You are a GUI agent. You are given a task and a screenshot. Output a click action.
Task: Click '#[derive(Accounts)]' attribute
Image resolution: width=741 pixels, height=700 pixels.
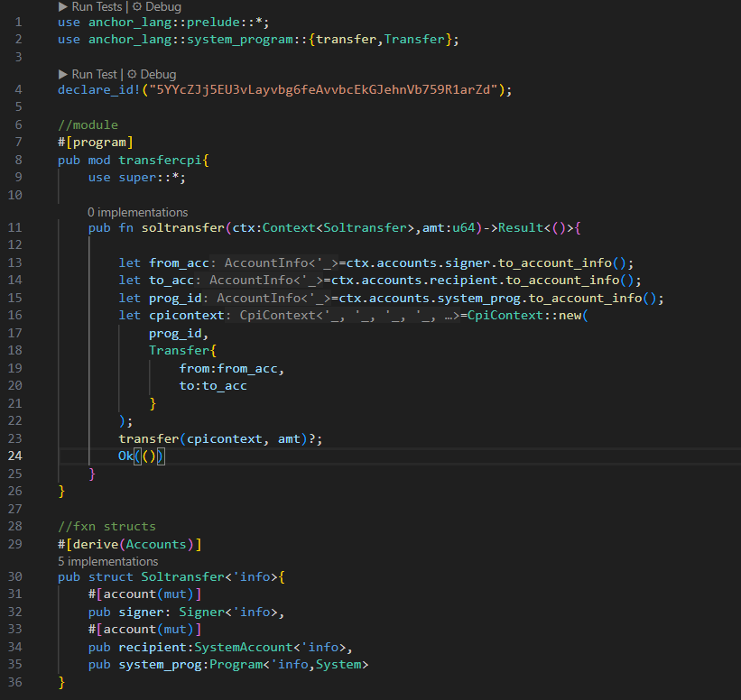pyautogui.click(x=130, y=544)
